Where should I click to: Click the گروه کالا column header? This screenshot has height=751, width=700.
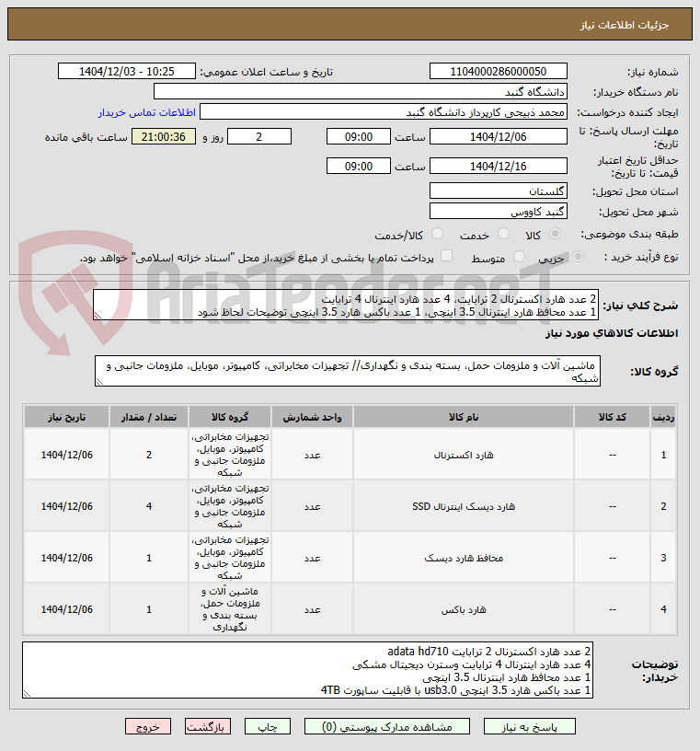[x=230, y=417]
